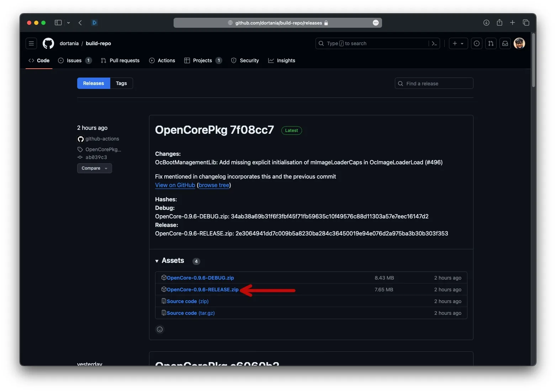Open the github-actions author link
556x392 pixels.
pos(102,139)
